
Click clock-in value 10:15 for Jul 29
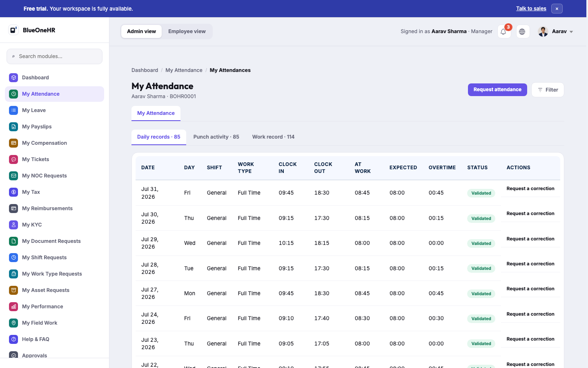coord(286,243)
